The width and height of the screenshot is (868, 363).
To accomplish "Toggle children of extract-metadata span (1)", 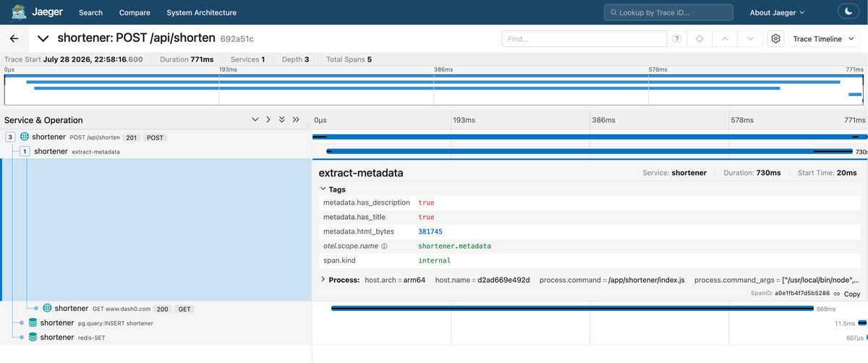I will pyautogui.click(x=25, y=151).
